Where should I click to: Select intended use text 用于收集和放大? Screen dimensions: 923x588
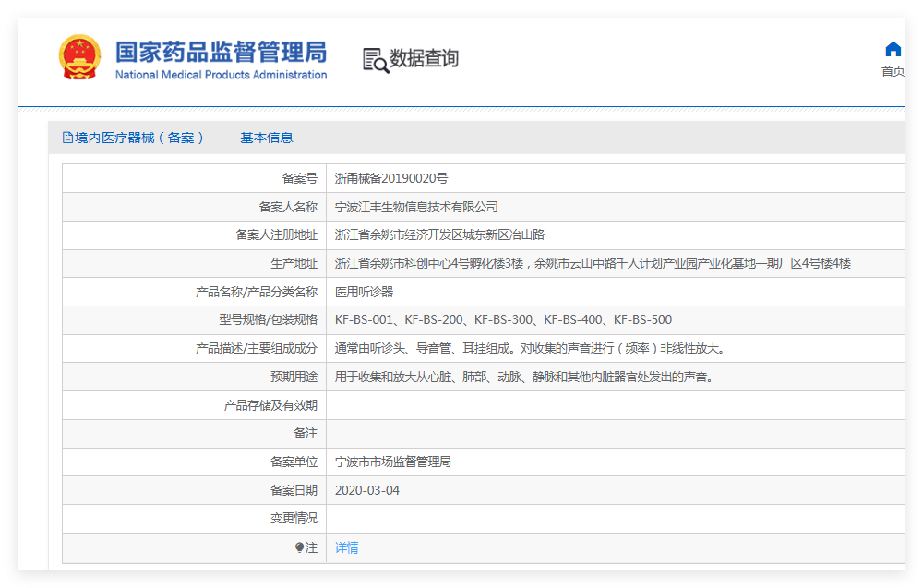coord(526,377)
